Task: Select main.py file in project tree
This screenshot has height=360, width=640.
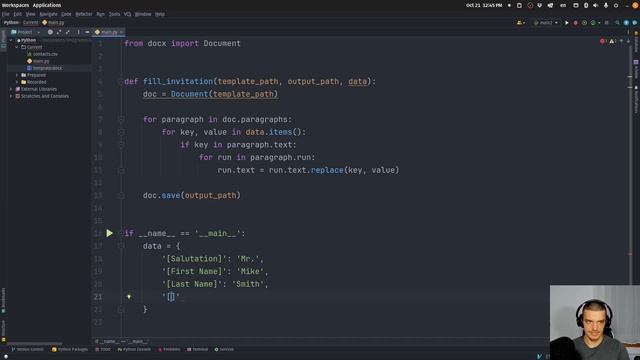Action: (x=38, y=61)
